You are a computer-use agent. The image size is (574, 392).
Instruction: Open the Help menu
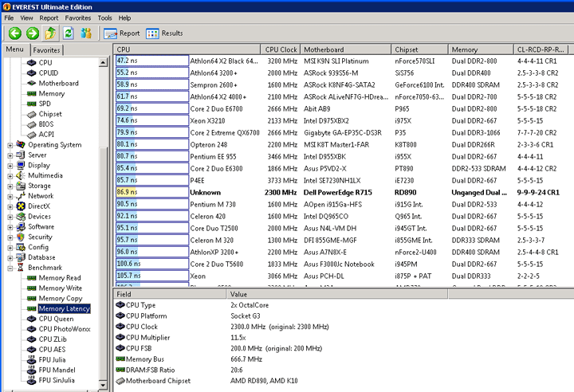pyautogui.click(x=124, y=18)
